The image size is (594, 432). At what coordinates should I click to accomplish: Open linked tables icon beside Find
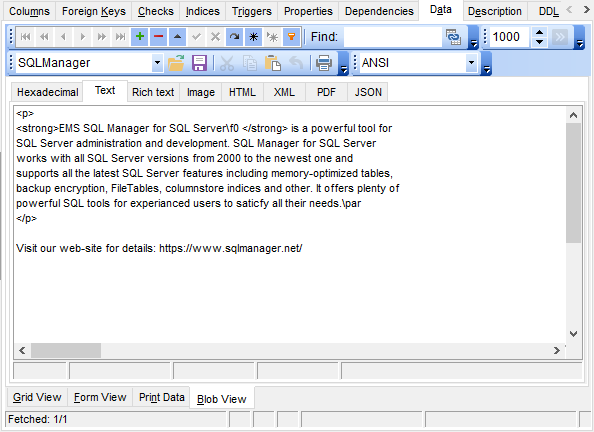[x=453, y=37]
